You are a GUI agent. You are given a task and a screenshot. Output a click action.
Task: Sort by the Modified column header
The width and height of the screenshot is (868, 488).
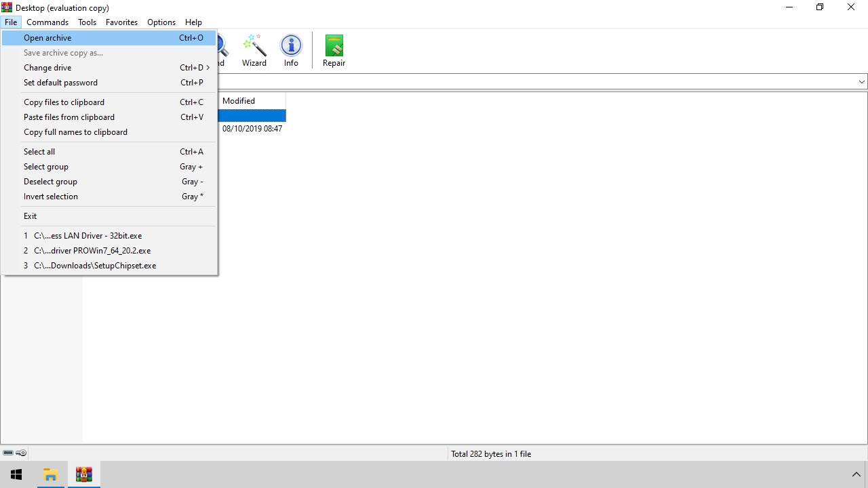(252, 101)
